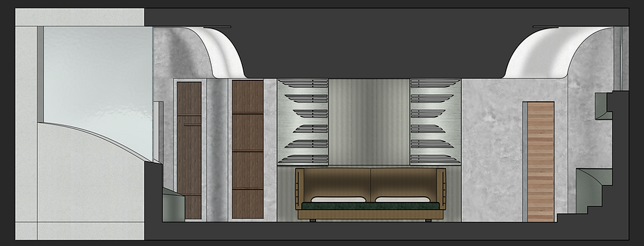
Task: Click the right white pillow on sofa
Action: [x=402, y=199]
